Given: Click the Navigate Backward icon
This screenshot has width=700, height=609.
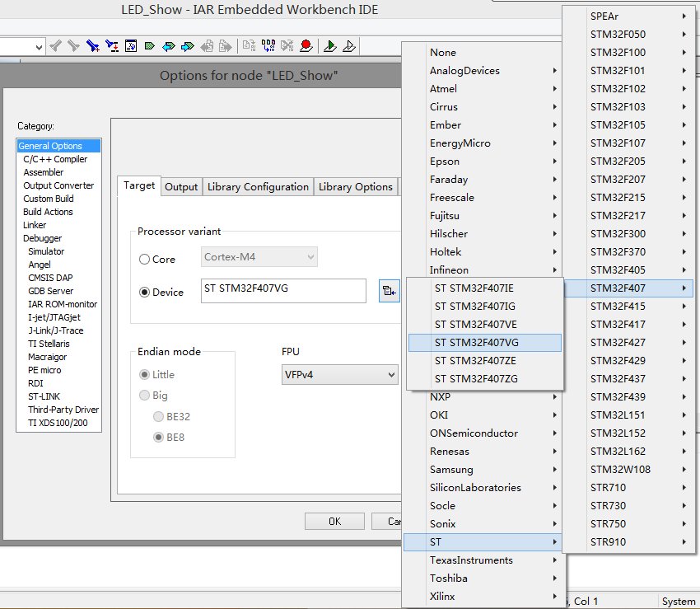Looking at the screenshot, I should pyautogui.click(x=207, y=46).
